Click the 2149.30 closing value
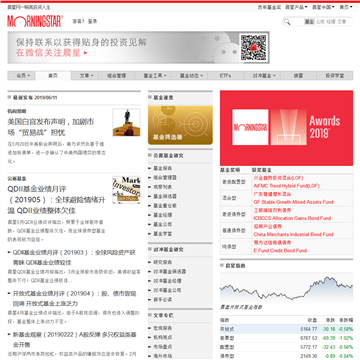Image resolution: width=360 pixels, height=360 pixels. 309,356
